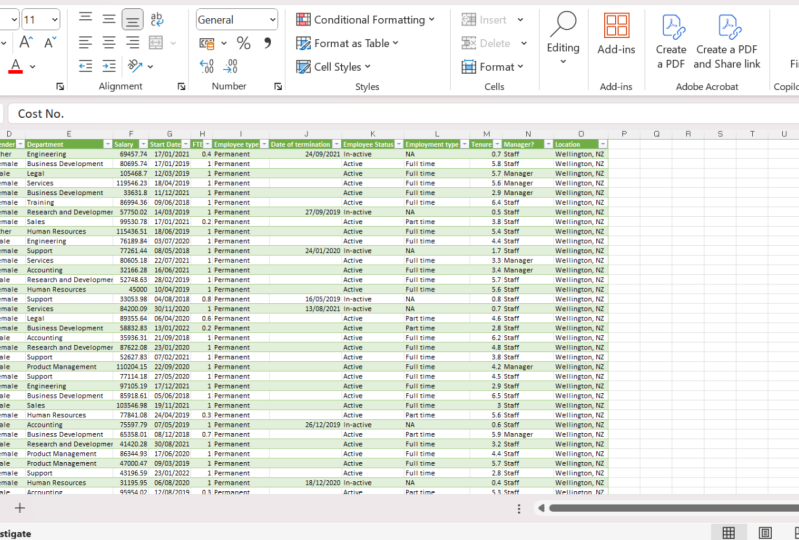
Task: Toggle bottom align
Action: [132, 19]
